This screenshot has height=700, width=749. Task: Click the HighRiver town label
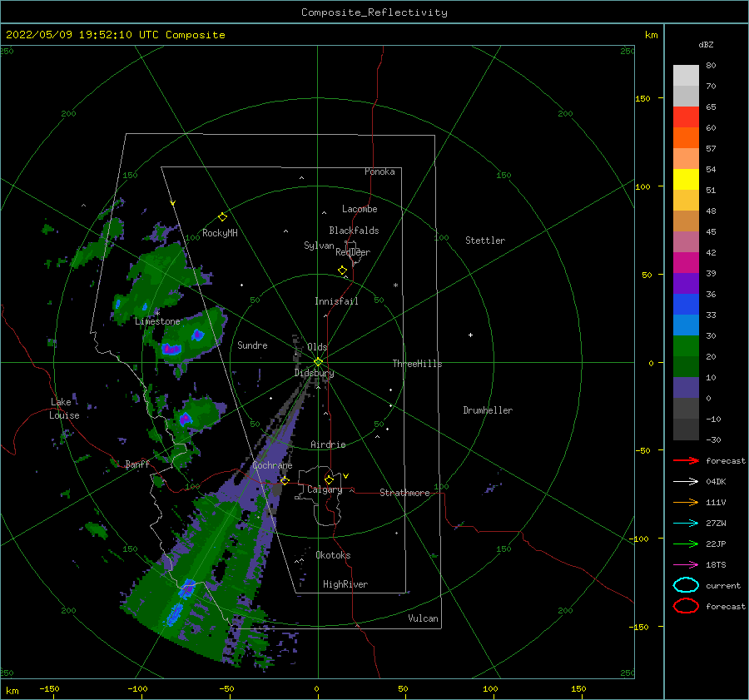coord(345,584)
